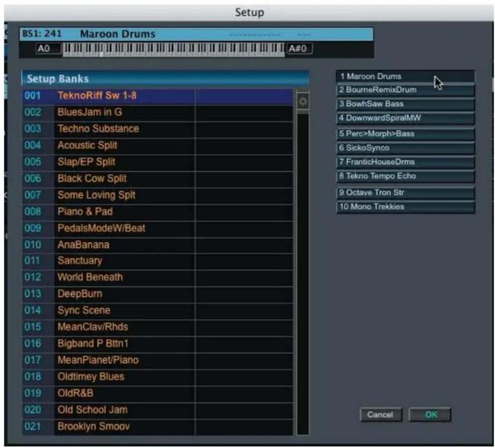Choose 010 AnaBanana setup

click(x=157, y=245)
